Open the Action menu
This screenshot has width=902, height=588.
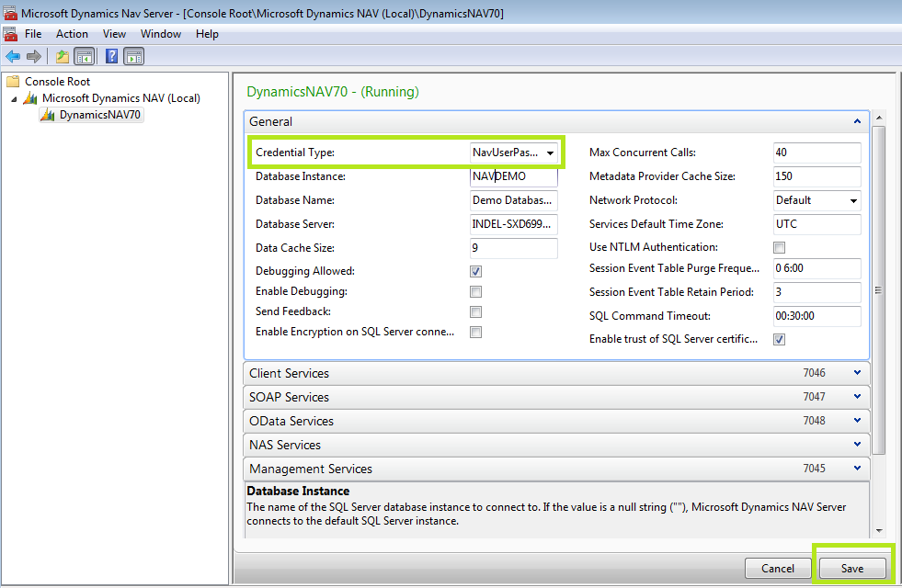point(72,34)
